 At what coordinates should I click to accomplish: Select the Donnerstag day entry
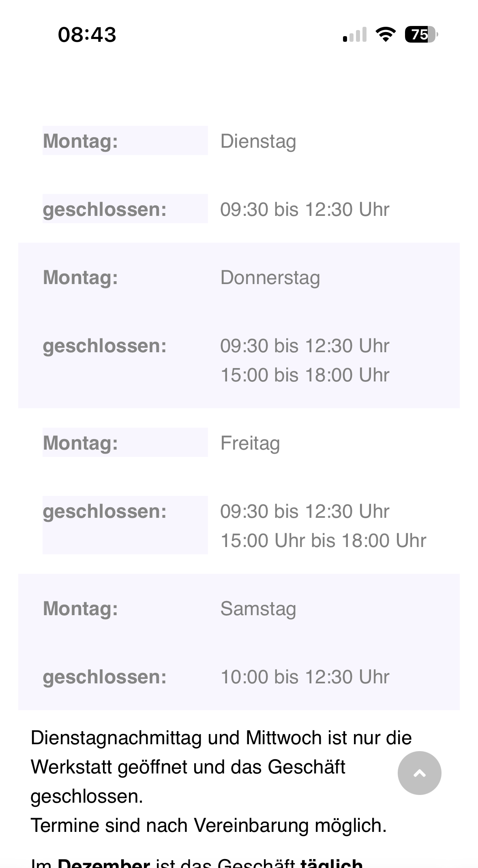(x=270, y=278)
